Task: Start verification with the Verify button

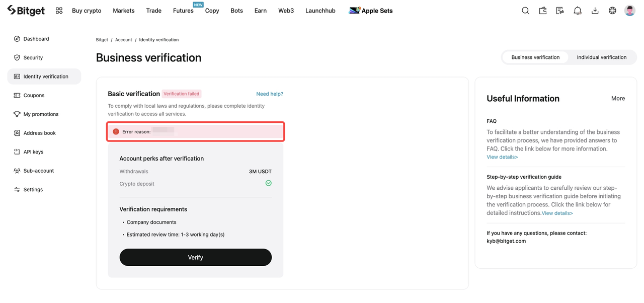Action: pyautogui.click(x=196, y=257)
